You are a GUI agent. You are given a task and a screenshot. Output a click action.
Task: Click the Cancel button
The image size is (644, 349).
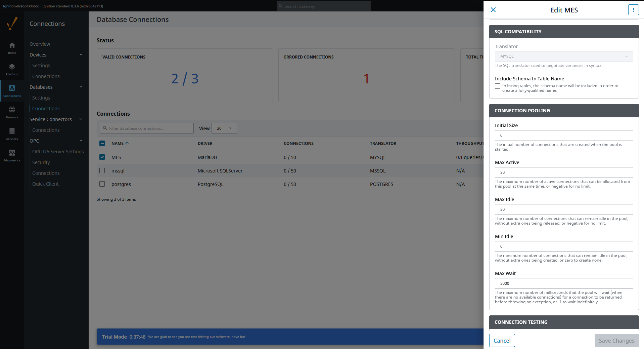(502, 341)
